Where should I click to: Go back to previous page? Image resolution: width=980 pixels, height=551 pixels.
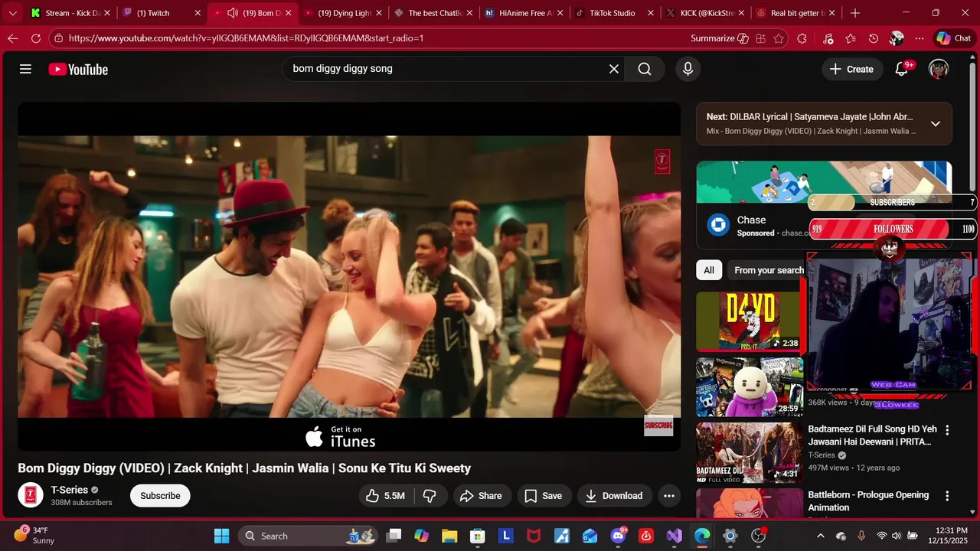click(13, 38)
